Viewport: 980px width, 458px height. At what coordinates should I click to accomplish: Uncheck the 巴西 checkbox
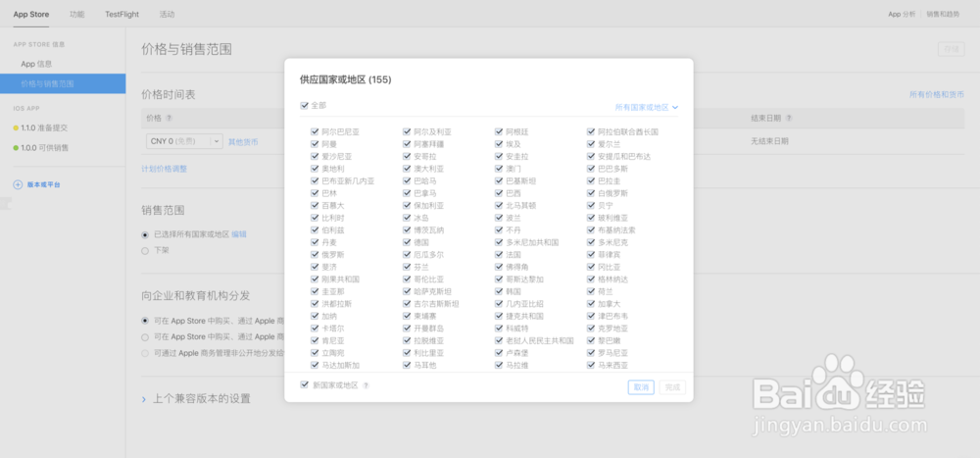click(x=499, y=193)
